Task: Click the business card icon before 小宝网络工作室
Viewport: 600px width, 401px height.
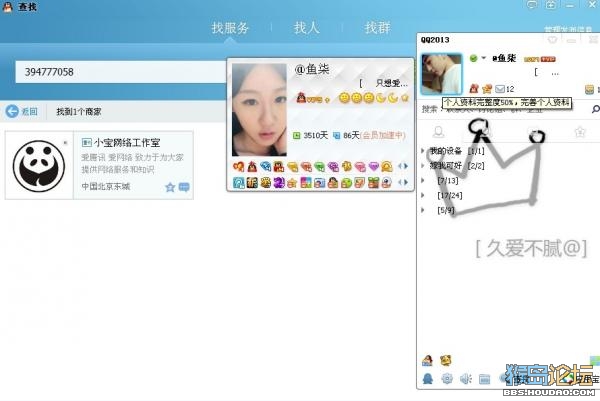Action: pos(86,143)
